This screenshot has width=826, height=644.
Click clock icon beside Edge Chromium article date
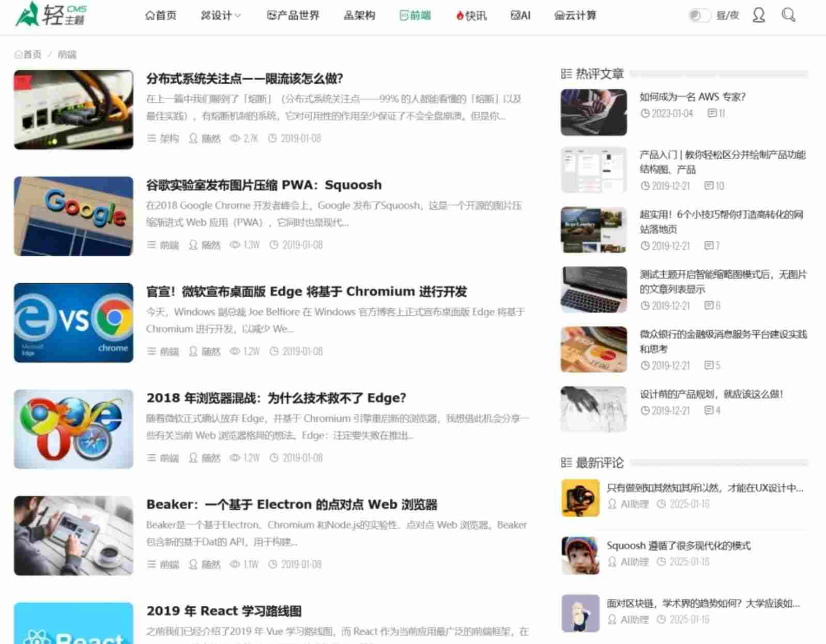(x=274, y=351)
